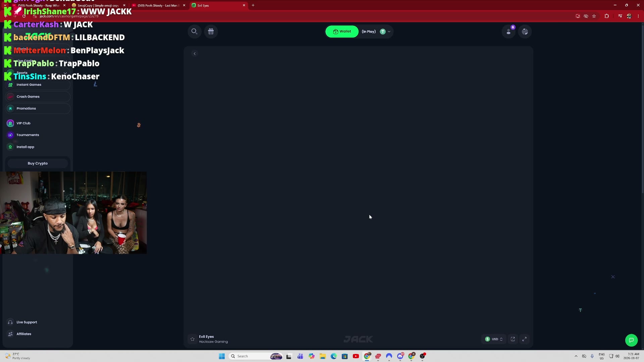
Task: Click the microphone icon in system tray
Action: pos(592,356)
